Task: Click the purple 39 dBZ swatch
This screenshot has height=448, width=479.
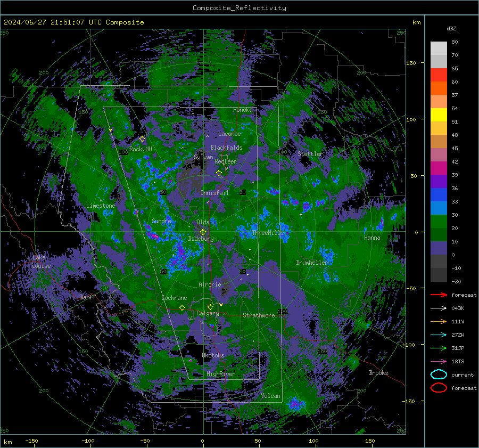Action: tap(439, 181)
